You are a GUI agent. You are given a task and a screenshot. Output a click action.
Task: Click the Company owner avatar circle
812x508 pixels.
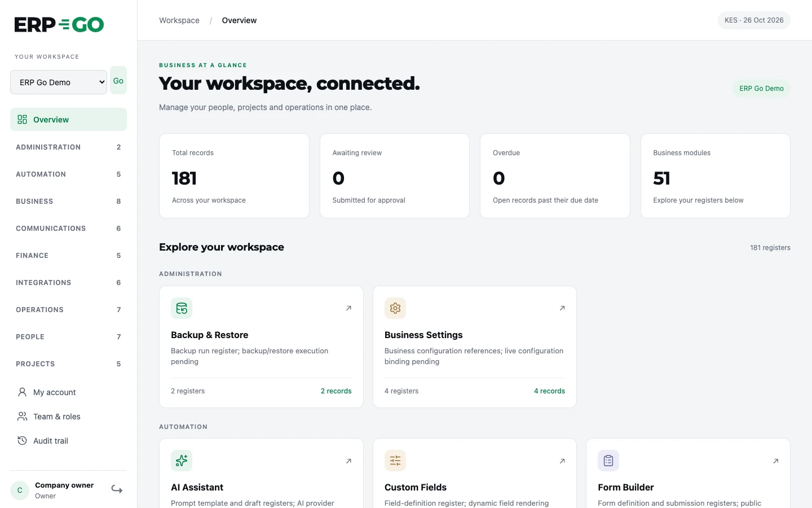20,490
